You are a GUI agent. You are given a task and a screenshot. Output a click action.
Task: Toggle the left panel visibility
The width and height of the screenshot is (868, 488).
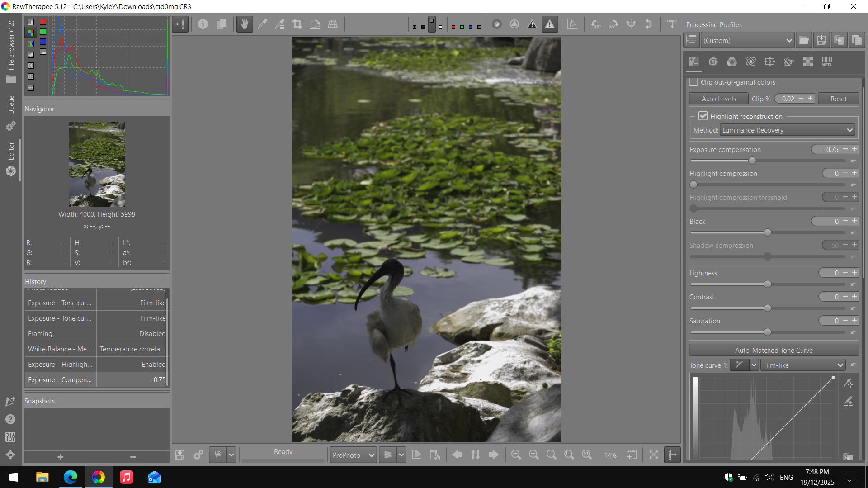coord(180,24)
